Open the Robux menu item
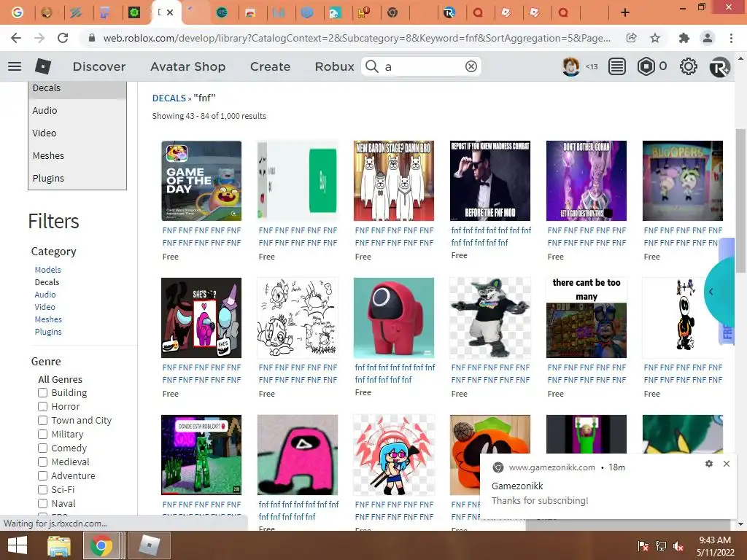The height and width of the screenshot is (560, 747). [334, 66]
